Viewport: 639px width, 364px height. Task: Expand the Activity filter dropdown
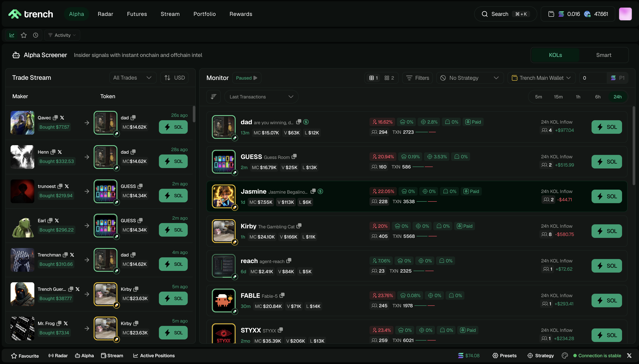click(62, 35)
